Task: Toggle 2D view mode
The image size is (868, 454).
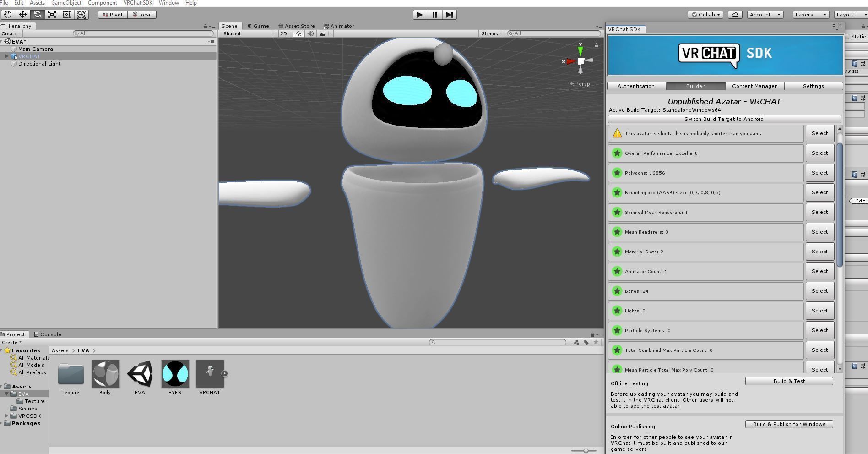Action: coord(283,33)
